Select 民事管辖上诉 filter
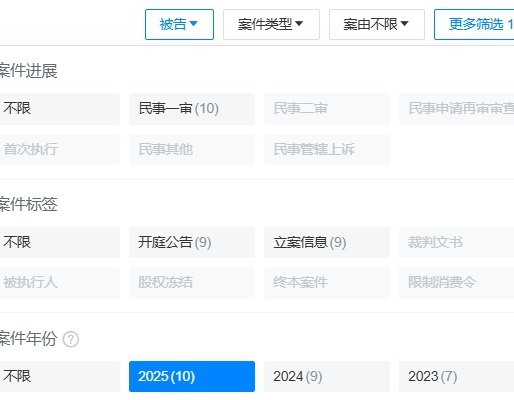 (327, 149)
